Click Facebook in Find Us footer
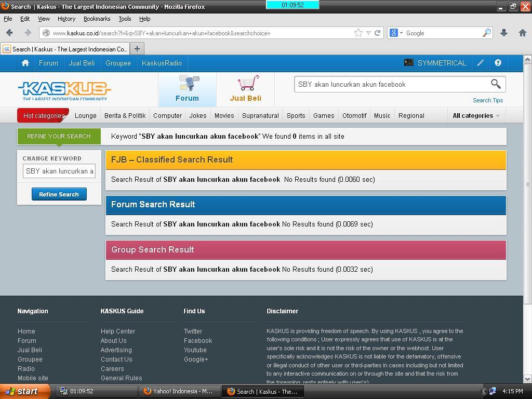Image resolution: width=532 pixels, height=399 pixels. coord(198,340)
